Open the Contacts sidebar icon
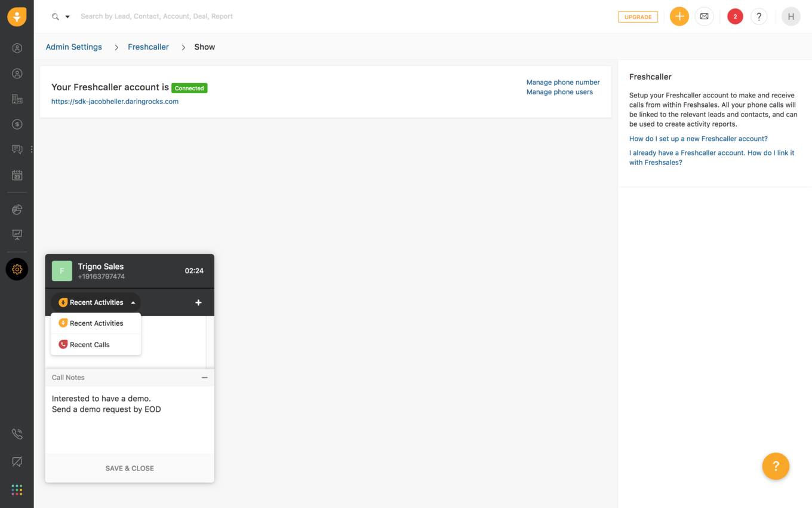Screen dimensions: 812x508 [x=17, y=74]
